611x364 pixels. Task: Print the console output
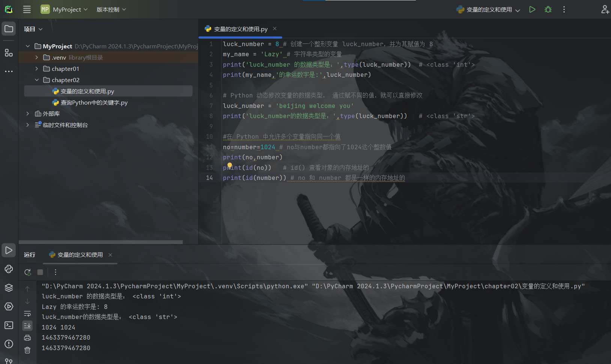27,338
